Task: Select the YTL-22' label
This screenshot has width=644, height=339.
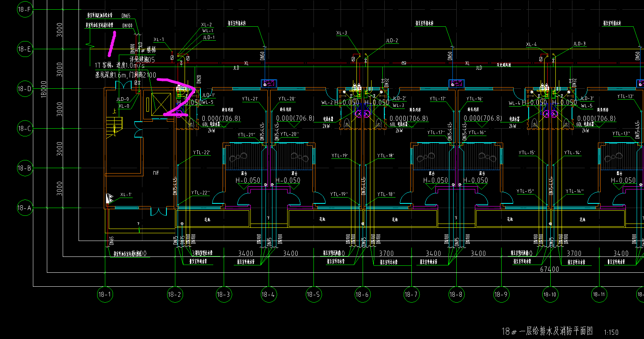Action: pyautogui.click(x=202, y=153)
